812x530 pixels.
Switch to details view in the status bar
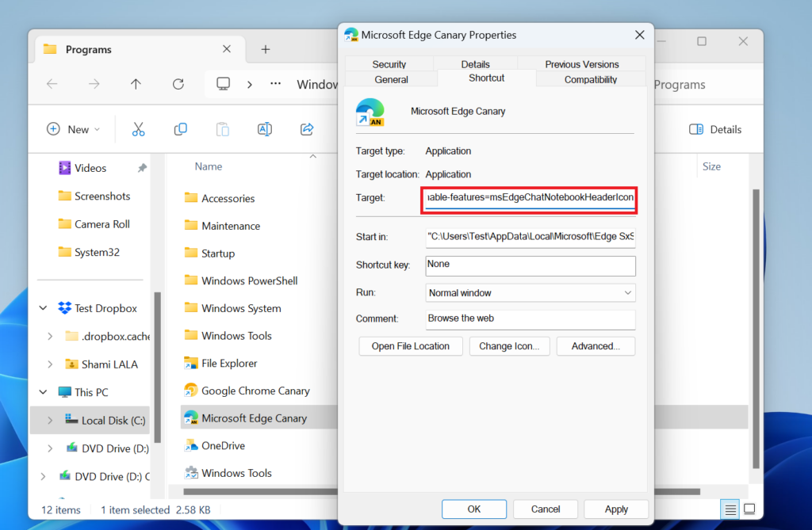pos(730,509)
